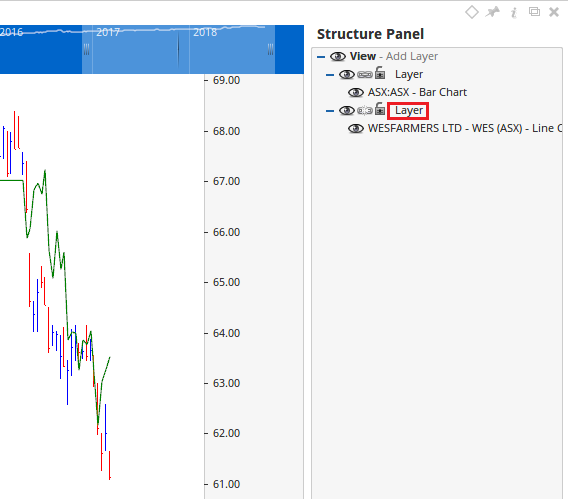Viewport: 568px width, 499px height.
Task: Click the detach panel window icon
Action: (x=534, y=12)
